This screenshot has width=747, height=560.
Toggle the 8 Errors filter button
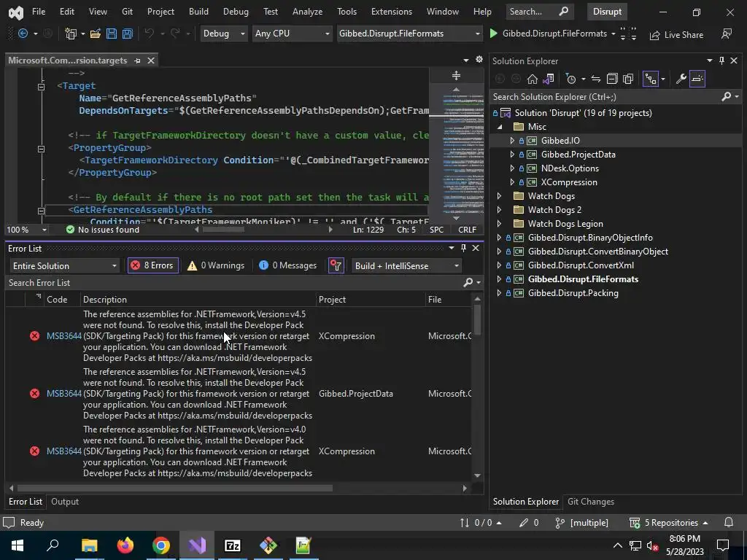tap(153, 265)
